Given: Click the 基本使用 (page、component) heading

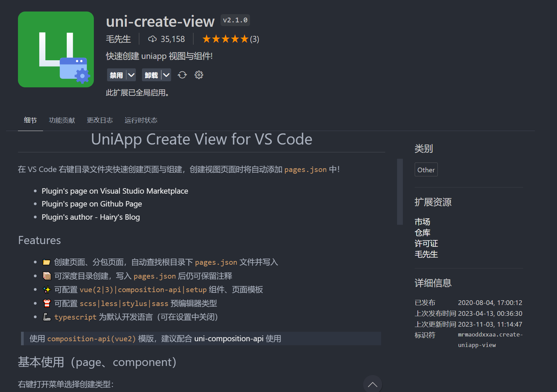Looking at the screenshot, I should pyautogui.click(x=97, y=362).
